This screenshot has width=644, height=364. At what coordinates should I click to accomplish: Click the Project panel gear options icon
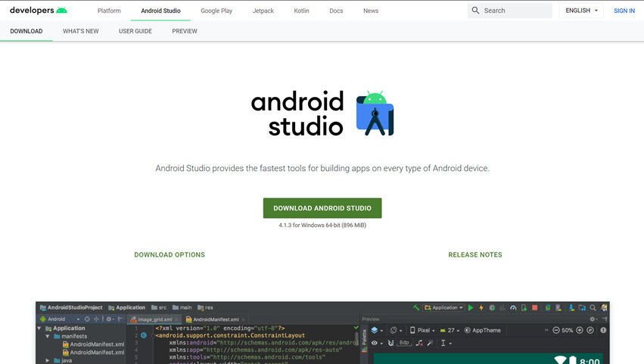click(x=109, y=319)
